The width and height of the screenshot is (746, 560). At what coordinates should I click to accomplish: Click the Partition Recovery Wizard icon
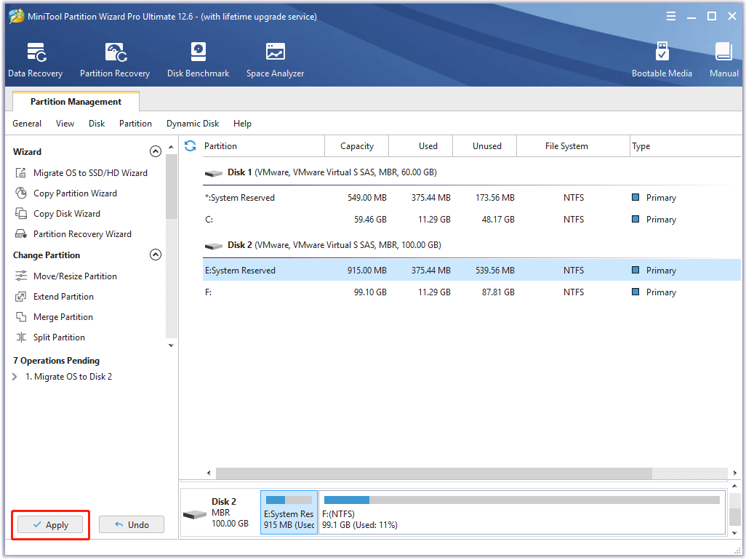(x=21, y=234)
